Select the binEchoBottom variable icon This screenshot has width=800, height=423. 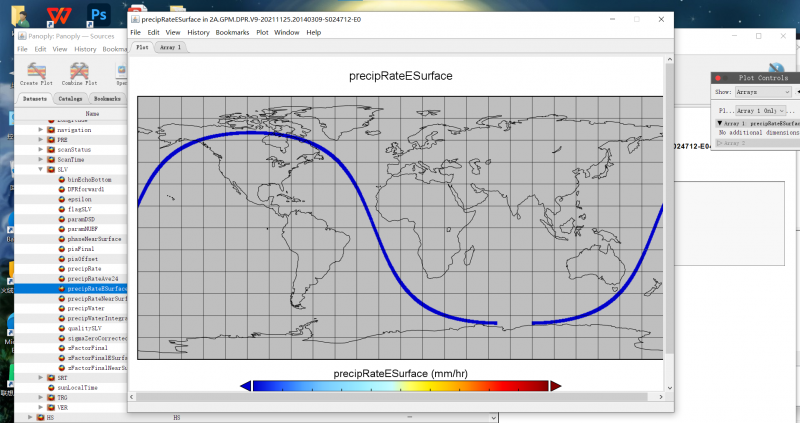[x=61, y=179]
